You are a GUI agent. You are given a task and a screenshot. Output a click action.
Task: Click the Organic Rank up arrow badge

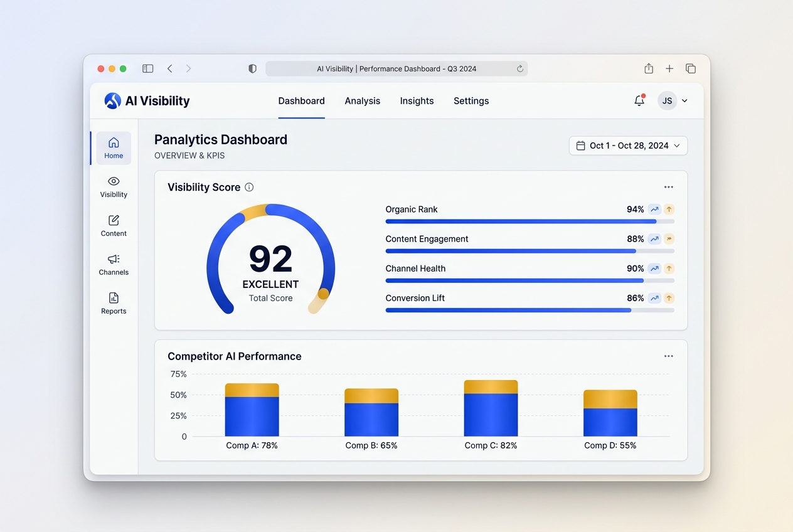point(669,210)
